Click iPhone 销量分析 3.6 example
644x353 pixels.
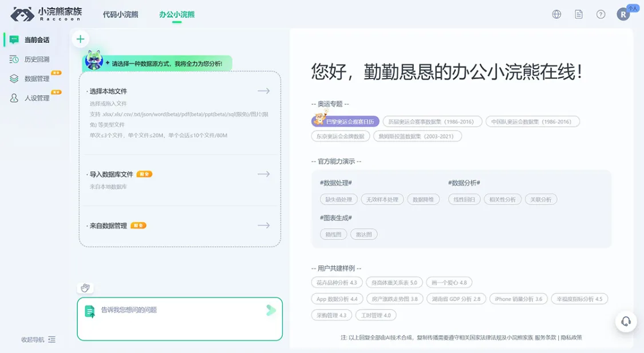(x=518, y=299)
